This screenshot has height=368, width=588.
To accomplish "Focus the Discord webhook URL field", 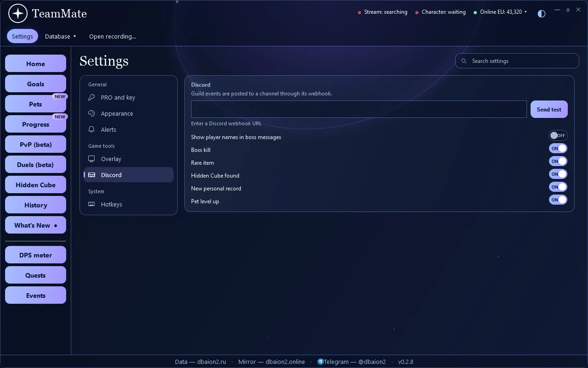I will tap(359, 109).
